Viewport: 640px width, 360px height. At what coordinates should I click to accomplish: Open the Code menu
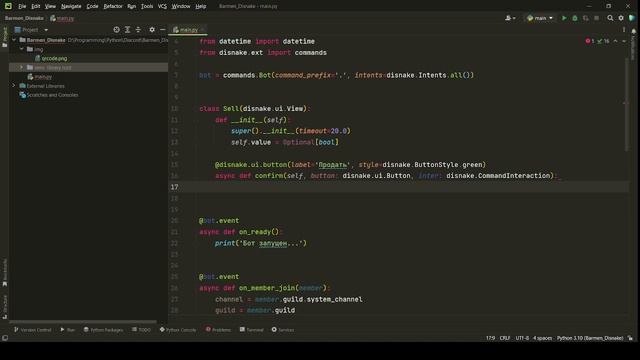92,7
